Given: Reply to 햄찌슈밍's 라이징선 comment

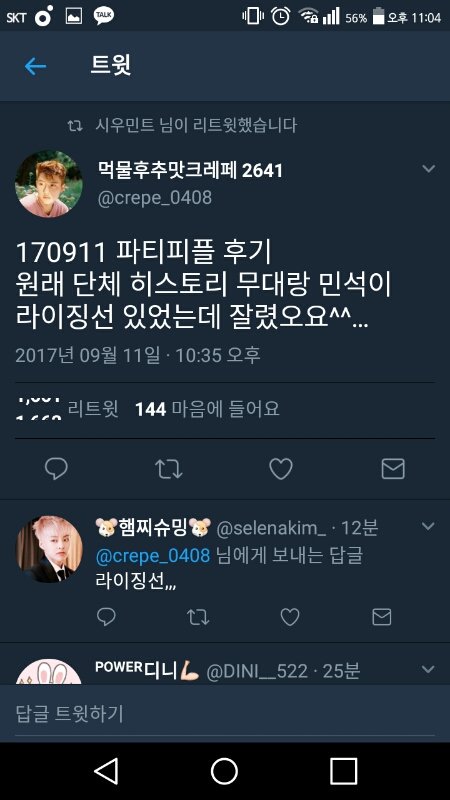Looking at the screenshot, I should (106, 617).
